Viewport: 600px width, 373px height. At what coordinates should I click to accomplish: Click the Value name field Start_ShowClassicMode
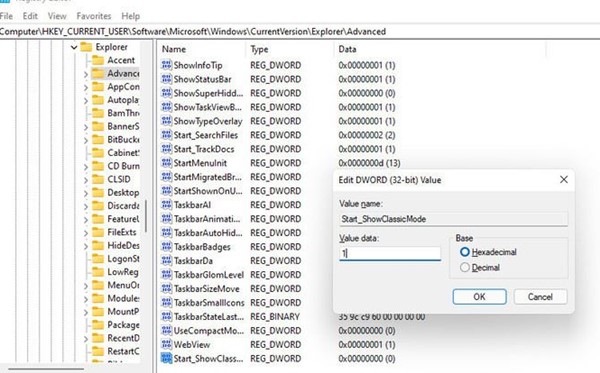tap(453, 219)
